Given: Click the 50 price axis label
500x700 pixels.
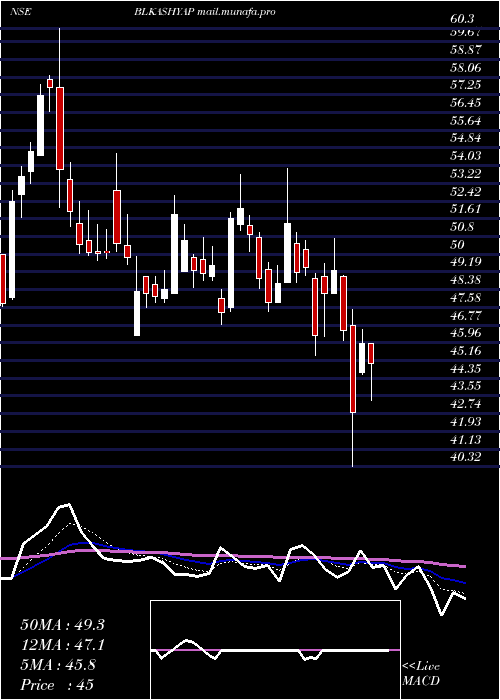Looking at the screenshot, I should click(458, 244).
